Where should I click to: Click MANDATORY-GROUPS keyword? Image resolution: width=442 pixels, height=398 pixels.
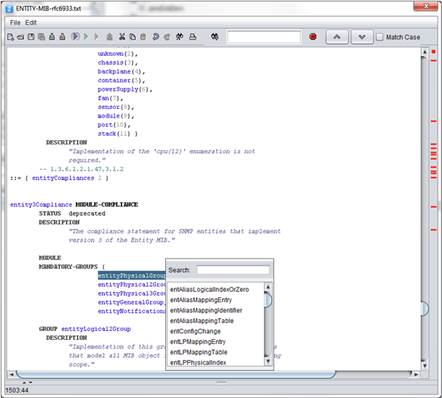68,267
